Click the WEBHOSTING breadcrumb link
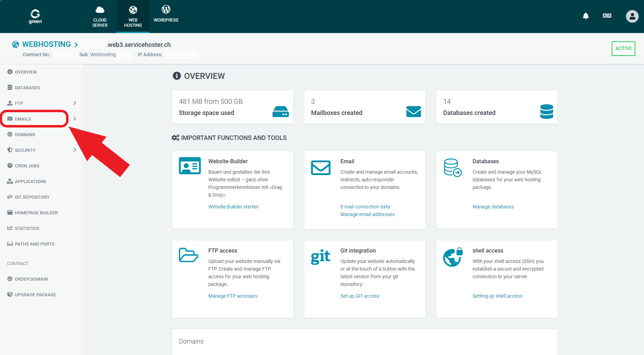Image resolution: width=644 pixels, height=355 pixels. click(46, 44)
